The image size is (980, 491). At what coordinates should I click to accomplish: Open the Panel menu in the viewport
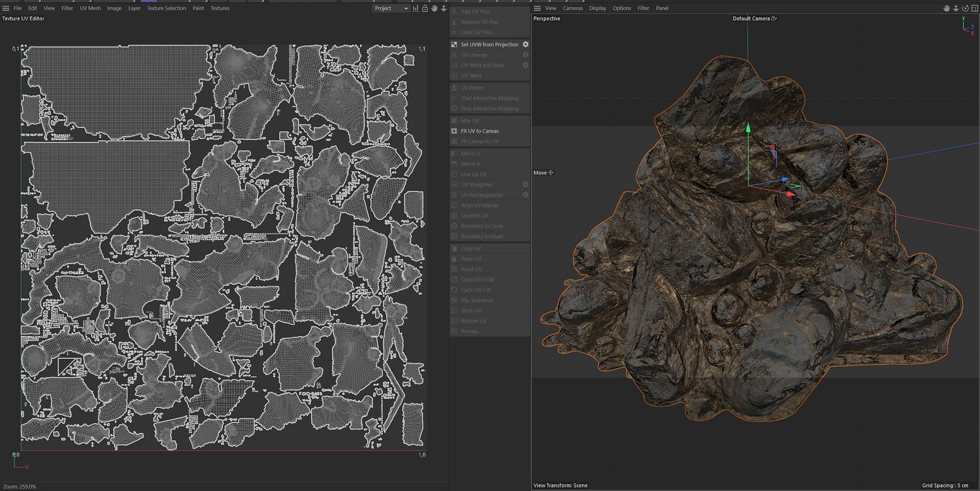(x=662, y=8)
